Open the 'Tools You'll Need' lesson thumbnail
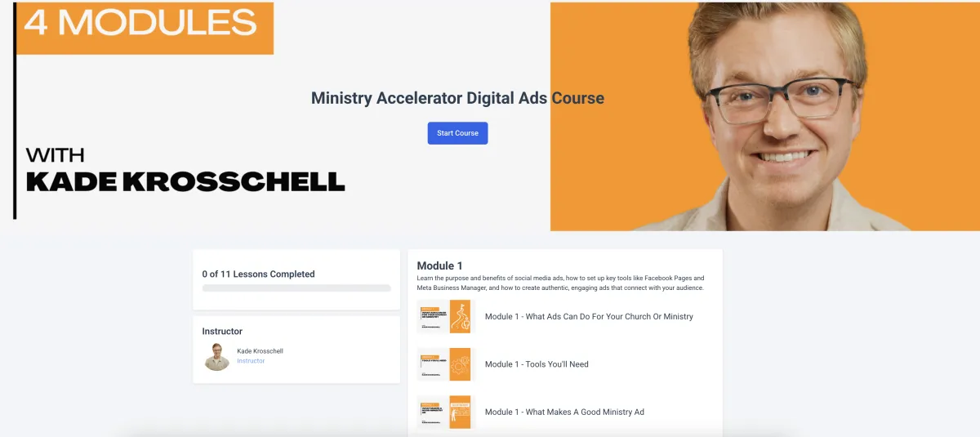The width and height of the screenshot is (980, 437). (x=446, y=364)
